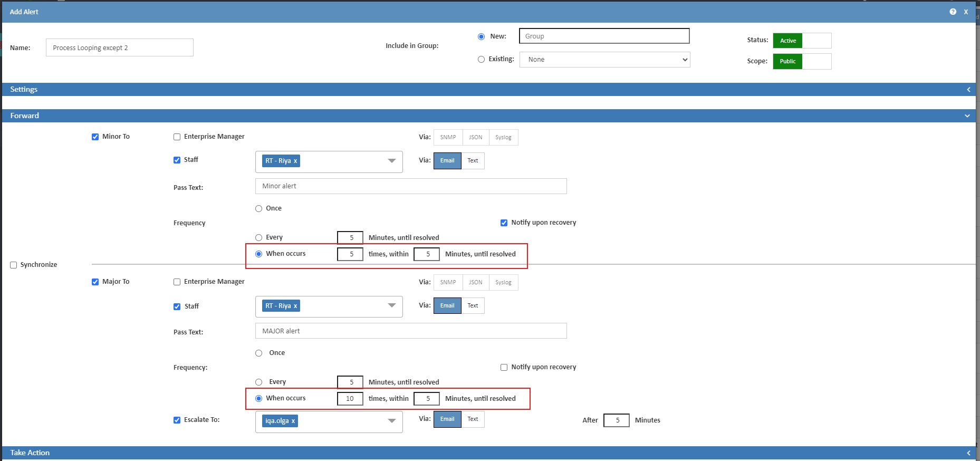Remove RT - Riya tag from Minor Staff
Image resolution: width=980 pixels, height=461 pixels.
point(295,161)
